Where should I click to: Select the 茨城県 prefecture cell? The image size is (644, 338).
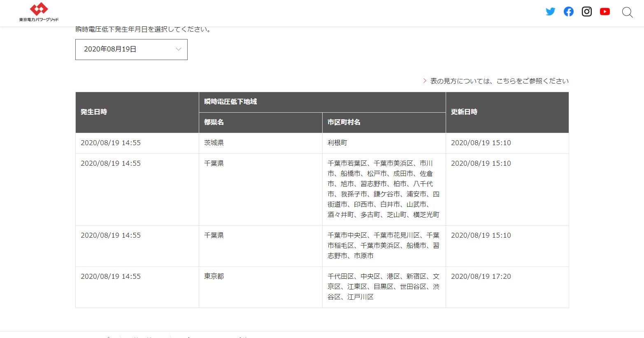pos(214,143)
